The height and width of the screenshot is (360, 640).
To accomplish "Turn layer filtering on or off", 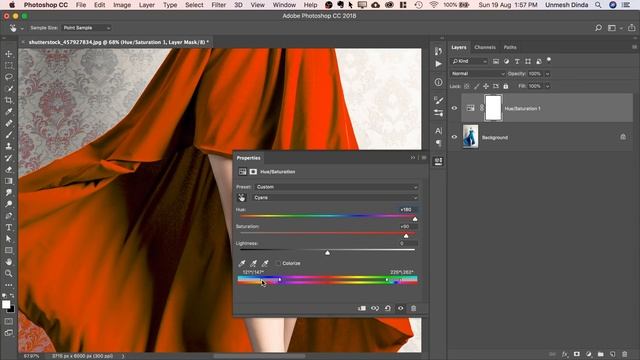I will pyautogui.click(x=549, y=60).
